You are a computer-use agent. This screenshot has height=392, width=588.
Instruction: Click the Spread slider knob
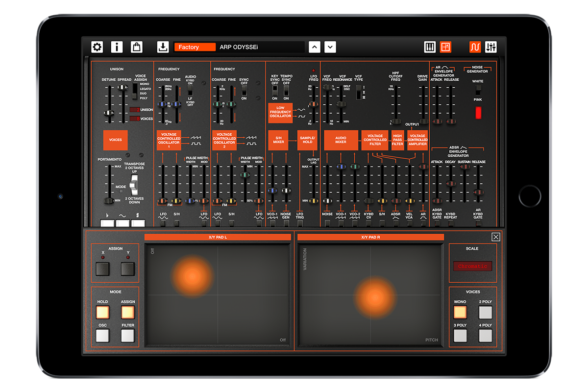click(x=123, y=87)
